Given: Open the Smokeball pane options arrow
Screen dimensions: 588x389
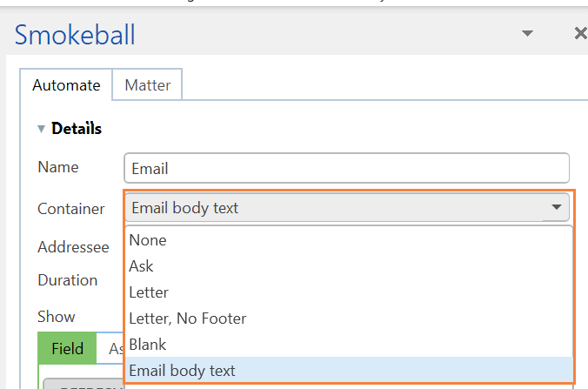Looking at the screenshot, I should [x=527, y=33].
